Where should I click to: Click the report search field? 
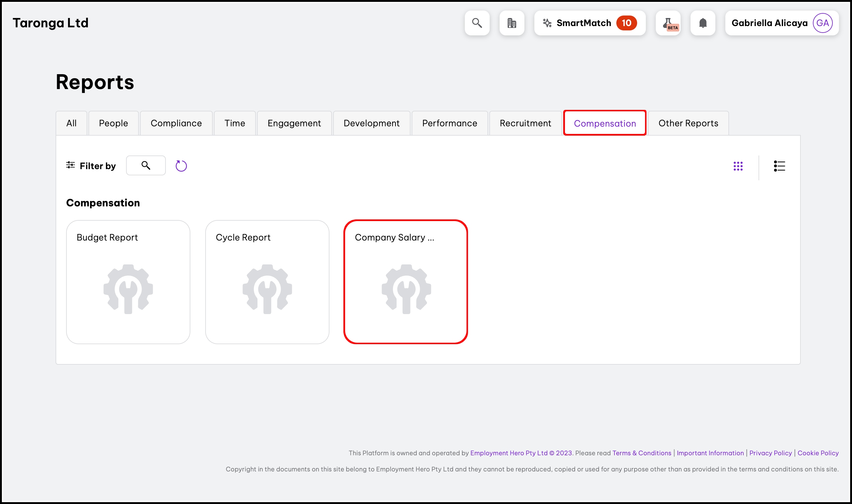(x=146, y=165)
